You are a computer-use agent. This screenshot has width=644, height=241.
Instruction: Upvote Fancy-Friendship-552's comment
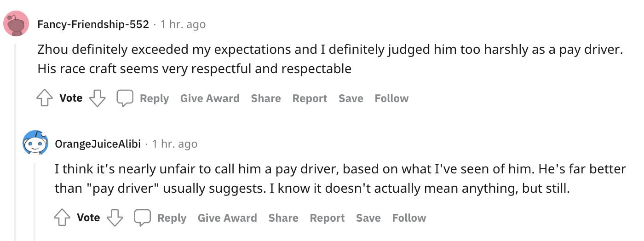point(45,98)
